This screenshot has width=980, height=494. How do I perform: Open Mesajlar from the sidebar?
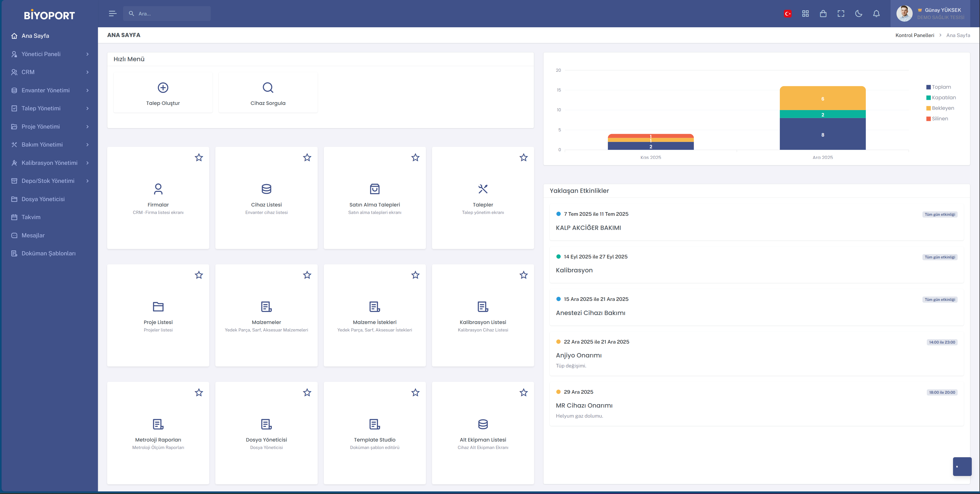(33, 235)
